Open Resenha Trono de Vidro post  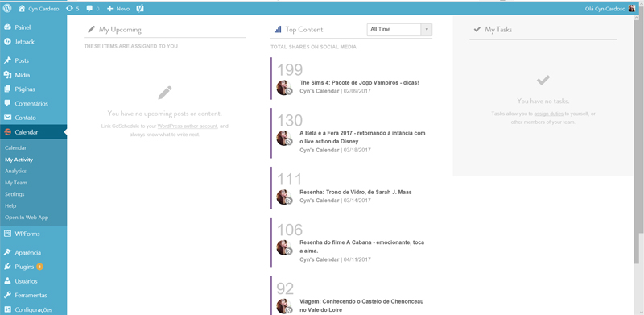click(x=356, y=192)
